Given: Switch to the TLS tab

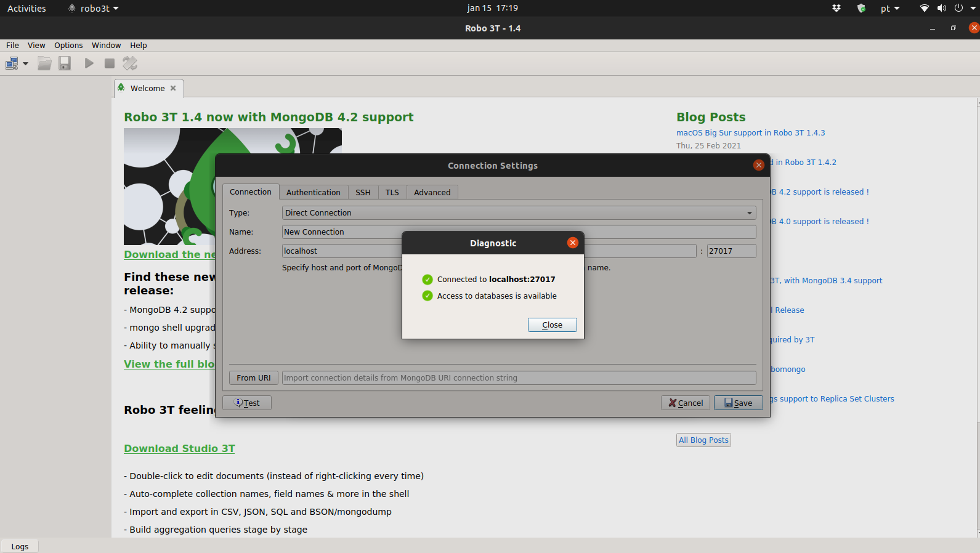Looking at the screenshot, I should pos(392,192).
